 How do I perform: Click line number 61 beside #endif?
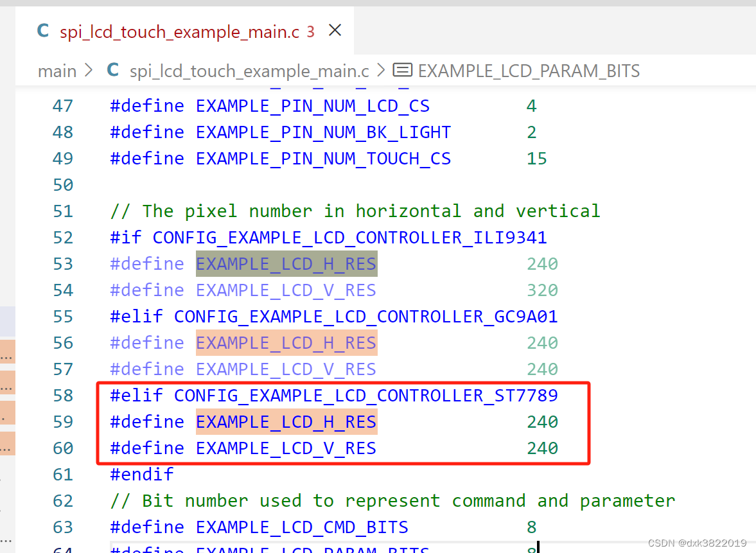63,474
